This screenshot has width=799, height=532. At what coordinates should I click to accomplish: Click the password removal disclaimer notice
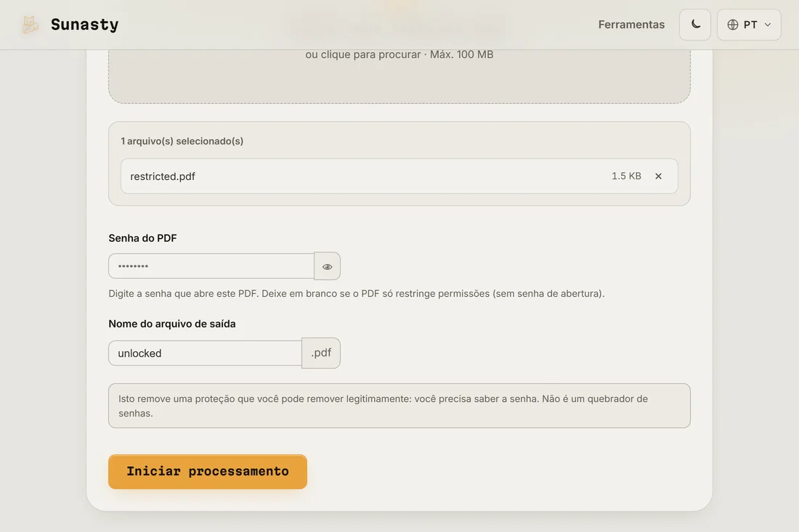point(399,406)
